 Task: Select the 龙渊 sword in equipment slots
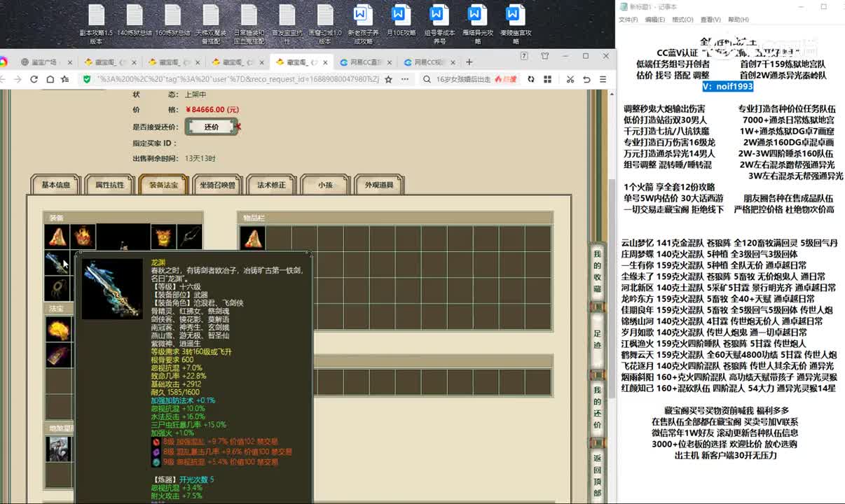click(x=57, y=262)
